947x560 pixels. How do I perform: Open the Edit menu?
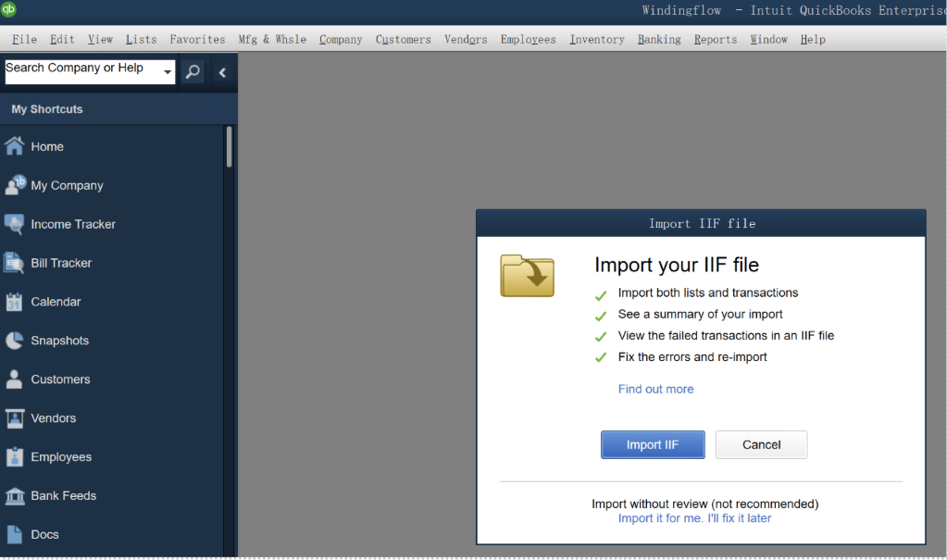pyautogui.click(x=62, y=39)
